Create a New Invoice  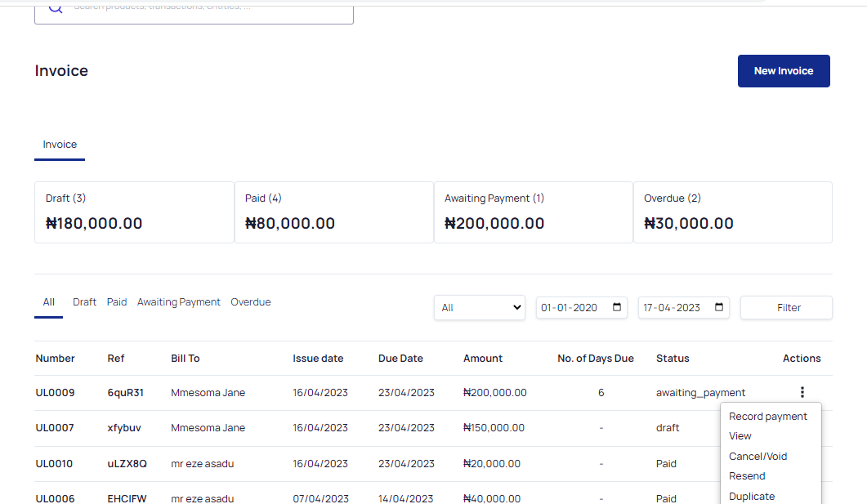click(783, 71)
